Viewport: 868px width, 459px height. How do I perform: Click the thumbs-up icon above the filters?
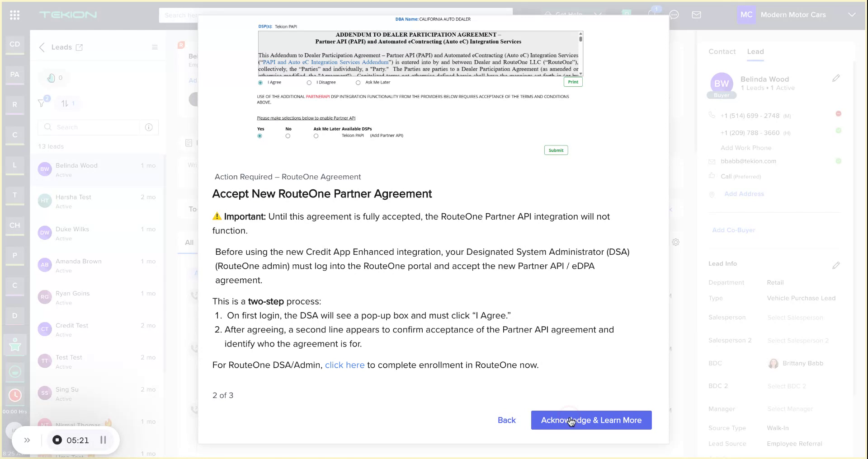(52, 77)
